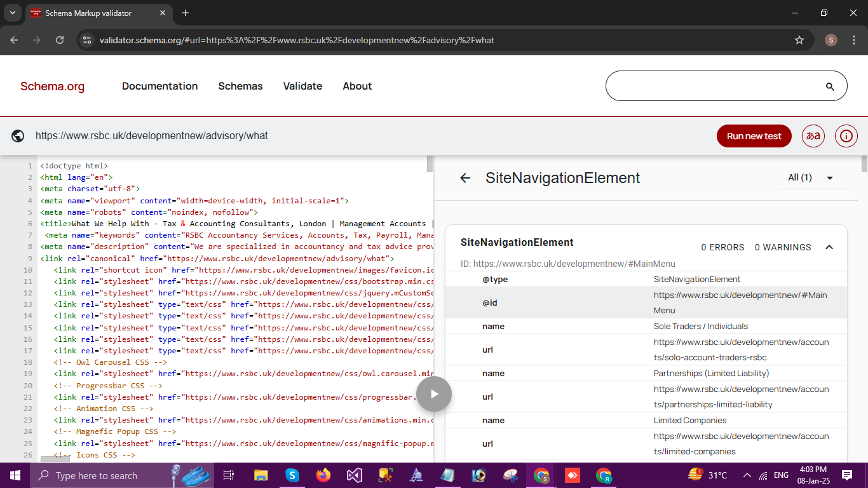The width and height of the screenshot is (868, 488).
Task: Click the globe icon beside the URL
Action: (x=18, y=136)
